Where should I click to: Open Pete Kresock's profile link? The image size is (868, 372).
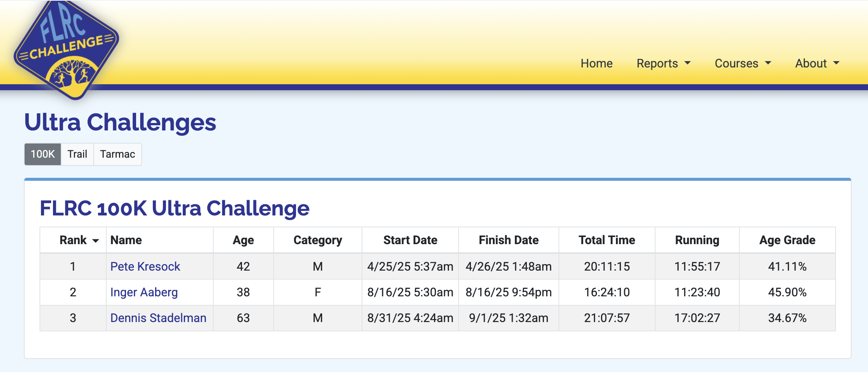tap(145, 267)
